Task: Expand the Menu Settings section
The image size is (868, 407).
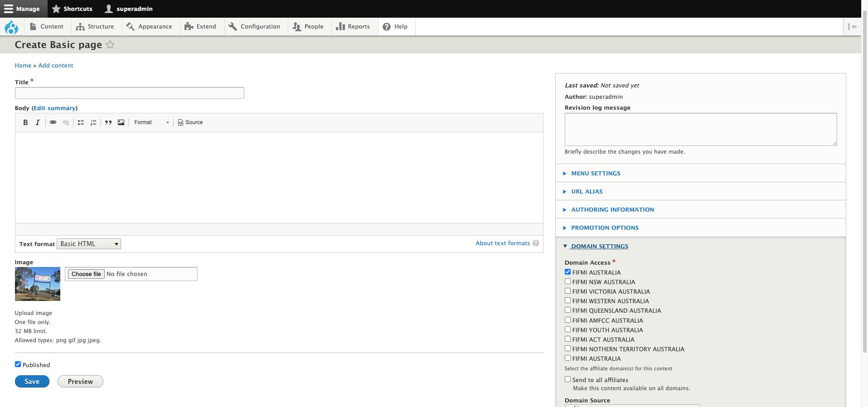Action: click(596, 174)
